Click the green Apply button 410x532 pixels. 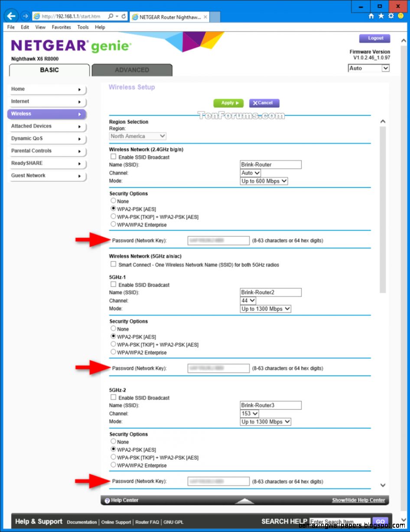228,103
